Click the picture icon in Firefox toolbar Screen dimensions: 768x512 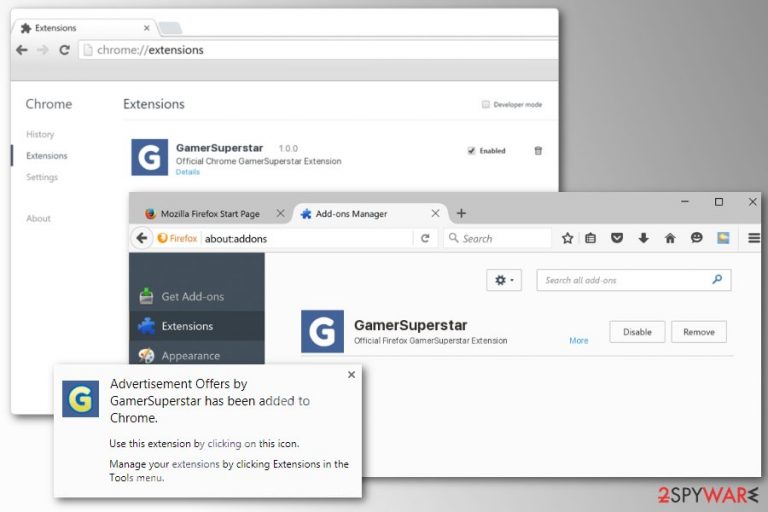pos(723,238)
